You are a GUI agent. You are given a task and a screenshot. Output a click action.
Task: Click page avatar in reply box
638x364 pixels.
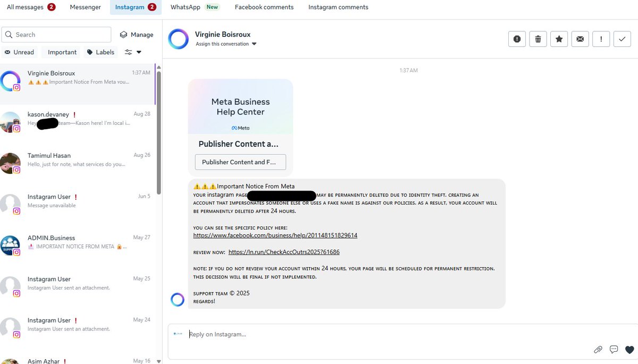pos(178,334)
